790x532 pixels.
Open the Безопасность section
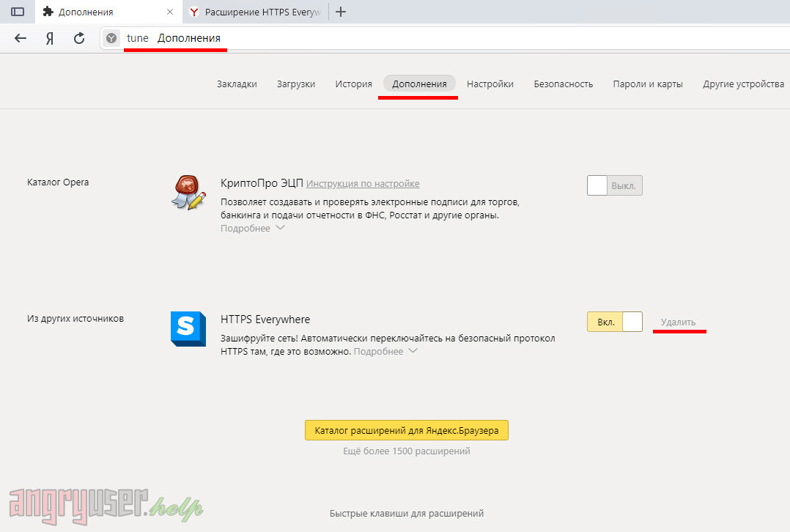tap(564, 84)
